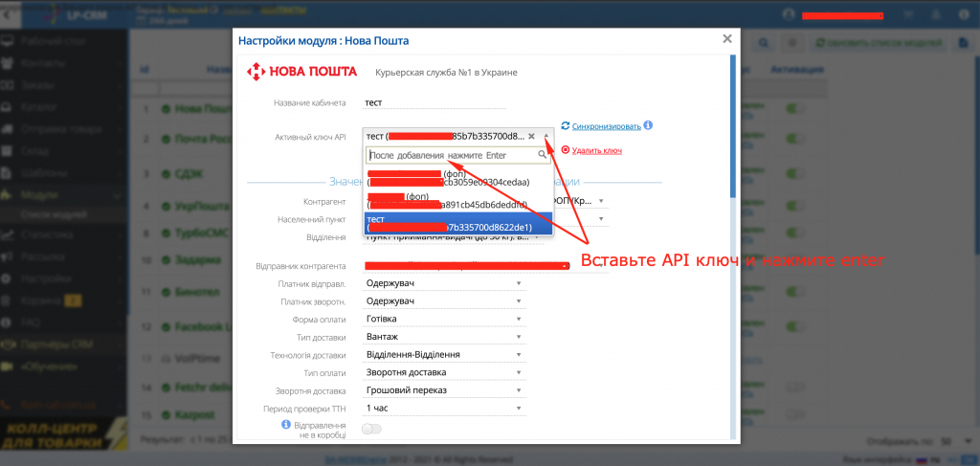The image size is (980, 466).
Task: Toggle activation switch in Нова Пошта row
Action: (x=796, y=109)
